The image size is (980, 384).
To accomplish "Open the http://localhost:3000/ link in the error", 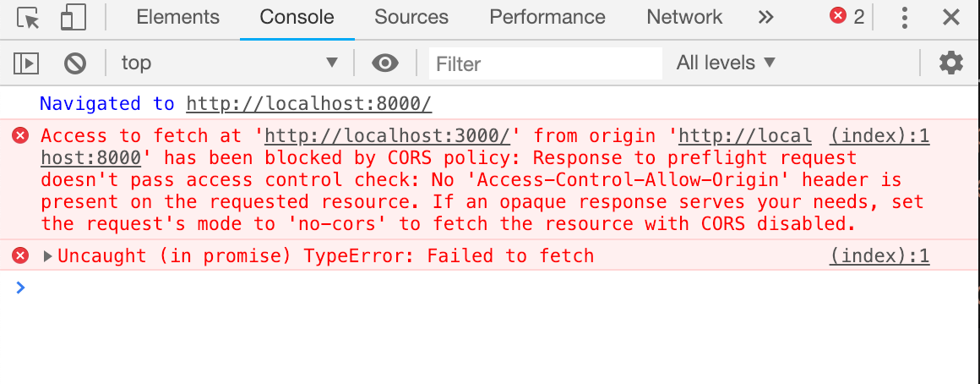I will pos(388,135).
